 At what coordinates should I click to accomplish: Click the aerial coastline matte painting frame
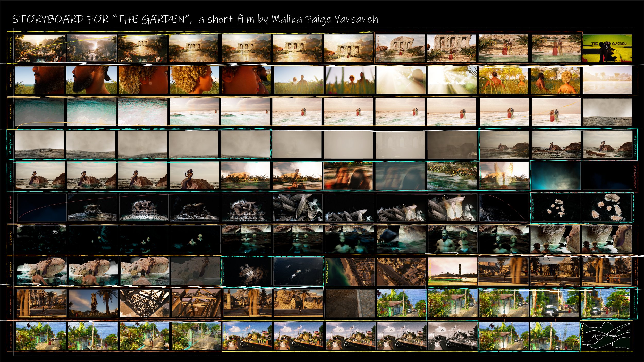click(350, 271)
